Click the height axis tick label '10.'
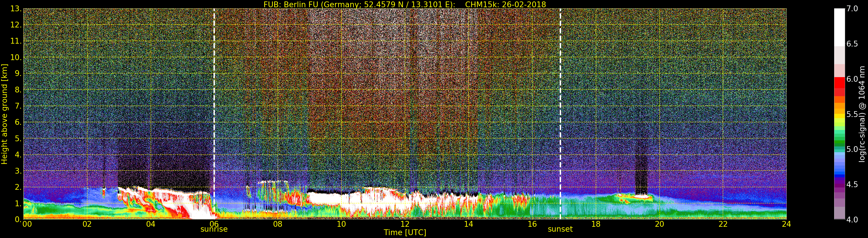This screenshot has width=868, height=238. pyautogui.click(x=16, y=57)
